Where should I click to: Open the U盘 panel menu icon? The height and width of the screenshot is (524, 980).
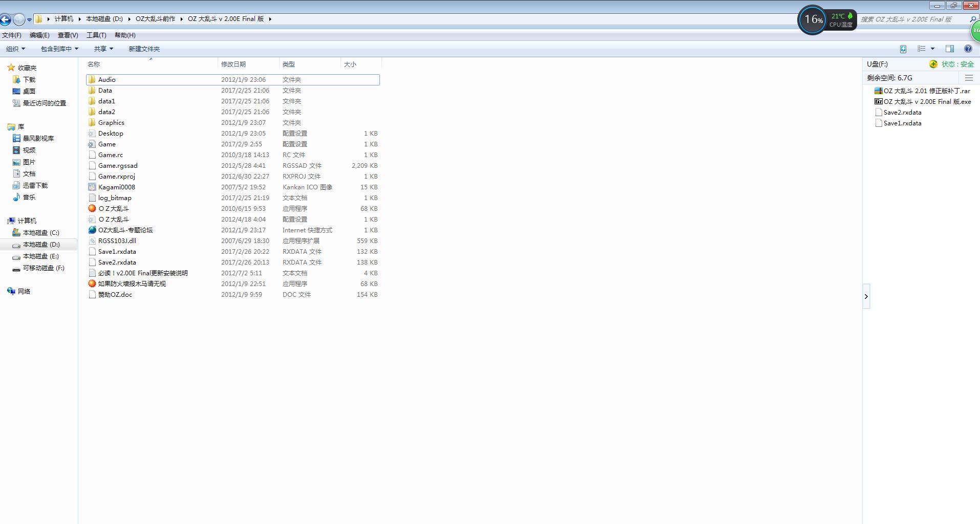point(969,78)
